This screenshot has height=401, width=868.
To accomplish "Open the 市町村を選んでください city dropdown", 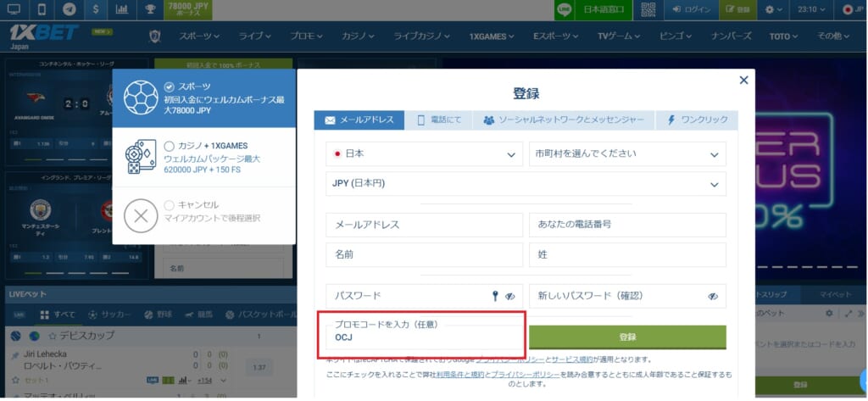I will coord(627,154).
